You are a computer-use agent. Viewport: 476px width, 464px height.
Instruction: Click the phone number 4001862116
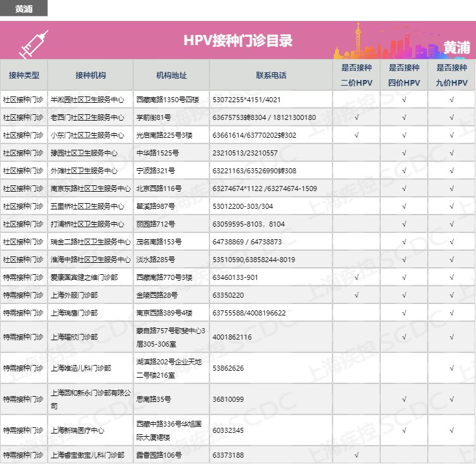pyautogui.click(x=232, y=337)
